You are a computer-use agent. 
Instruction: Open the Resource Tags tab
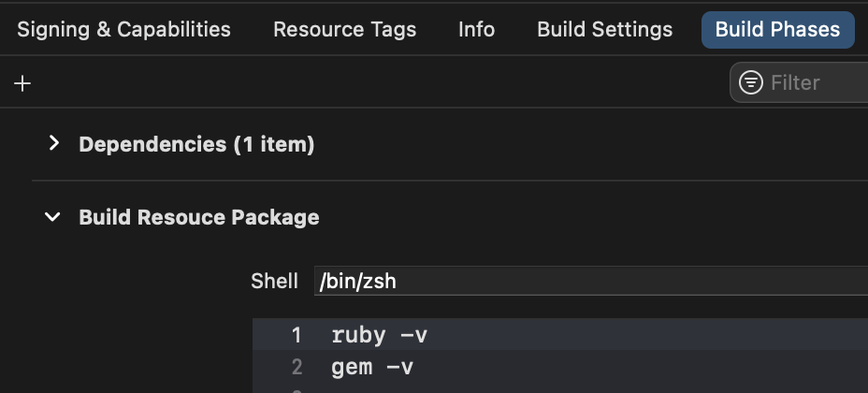(x=344, y=29)
